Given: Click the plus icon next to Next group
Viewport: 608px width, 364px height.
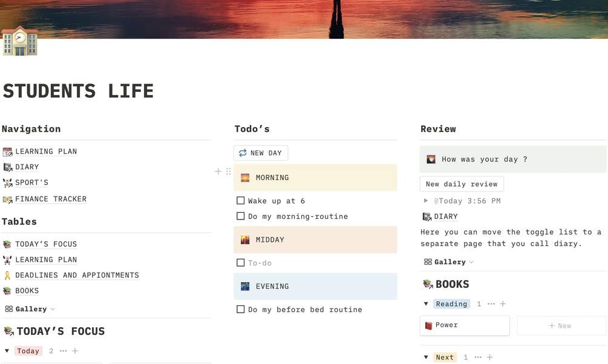Looking at the screenshot, I should tap(489, 357).
